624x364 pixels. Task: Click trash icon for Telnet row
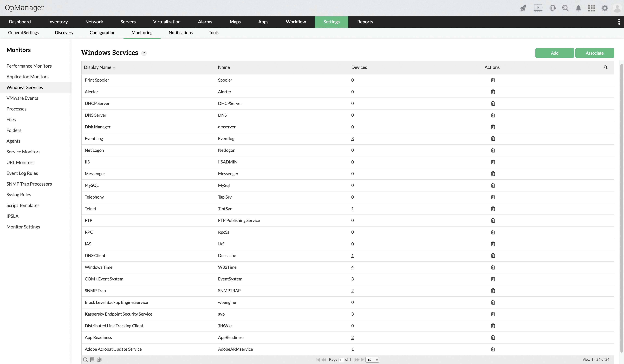[493, 209]
